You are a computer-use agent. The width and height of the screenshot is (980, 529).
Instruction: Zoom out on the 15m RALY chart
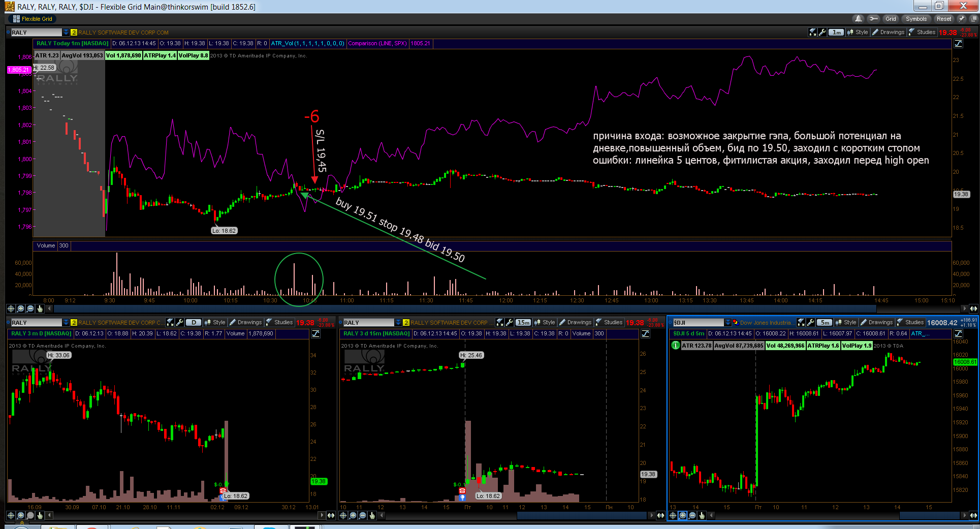point(363,515)
